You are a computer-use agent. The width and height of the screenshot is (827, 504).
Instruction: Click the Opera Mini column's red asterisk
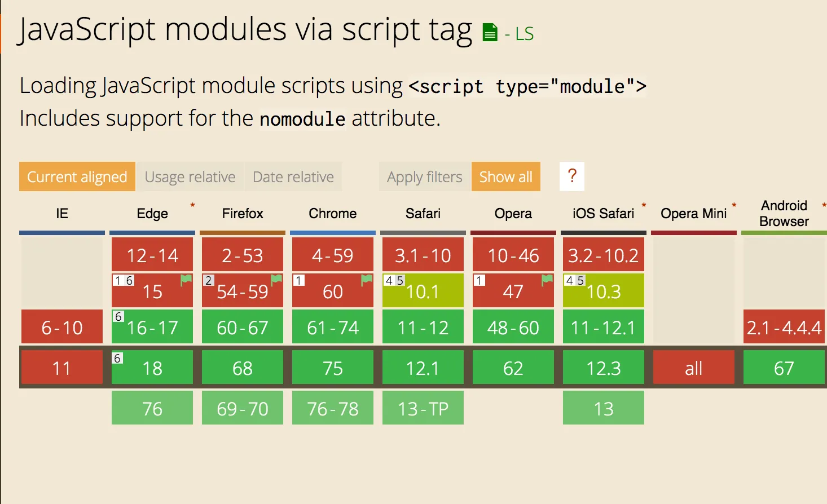(734, 206)
